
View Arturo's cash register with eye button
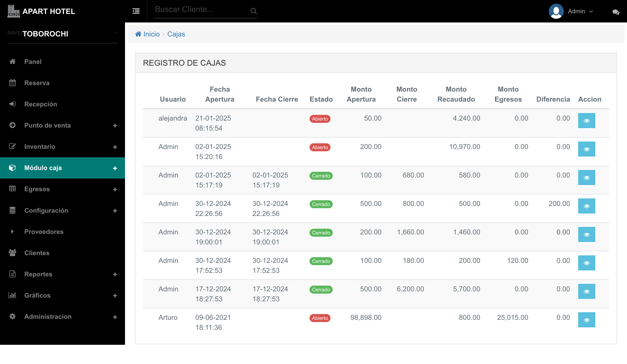click(x=586, y=320)
